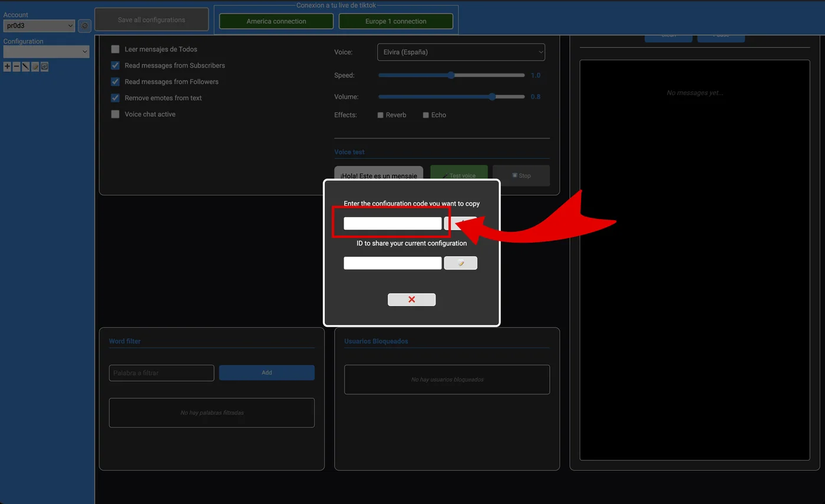Screen dimensions: 825x504
Task: Click the account settings gear icon
Action: pyautogui.click(x=84, y=26)
